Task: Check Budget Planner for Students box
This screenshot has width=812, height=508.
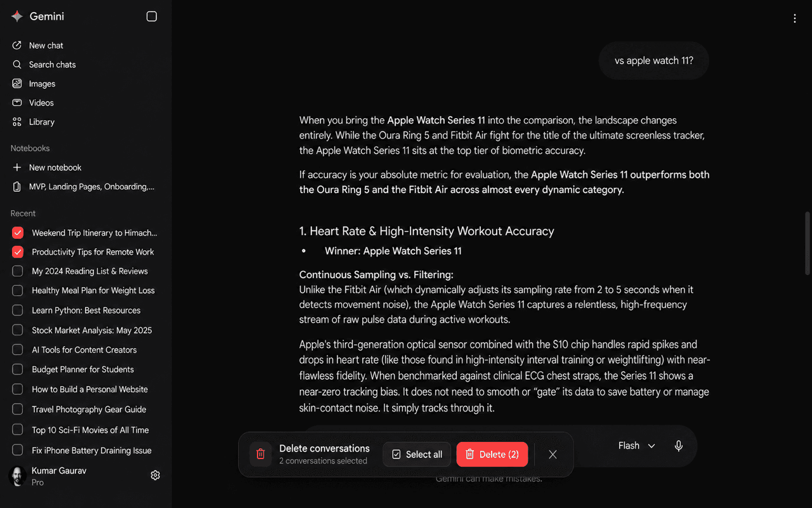Action: [x=18, y=370]
